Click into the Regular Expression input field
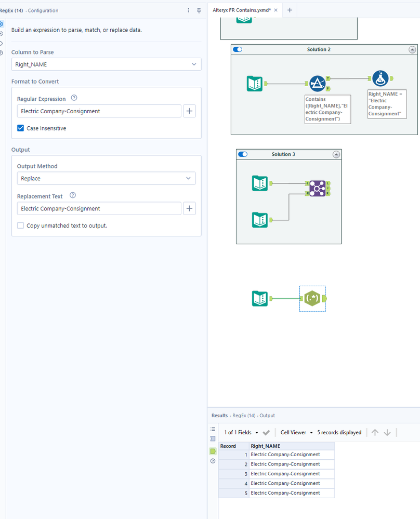420x519 pixels. 99,111
